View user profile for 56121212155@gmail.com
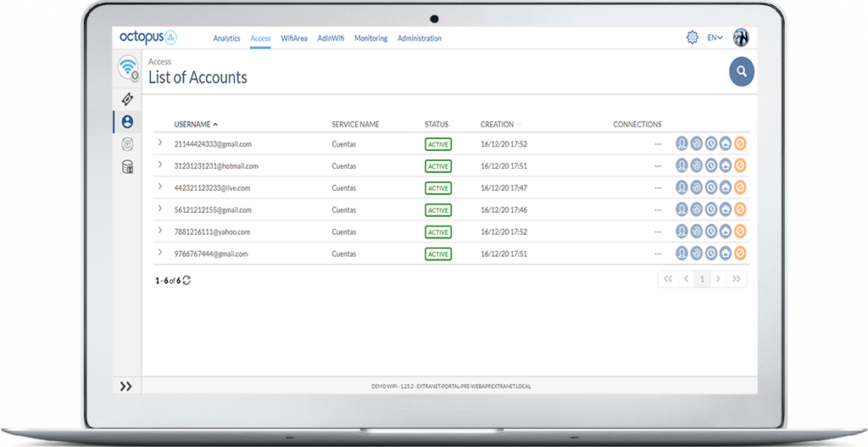The image size is (868, 447). (x=682, y=210)
